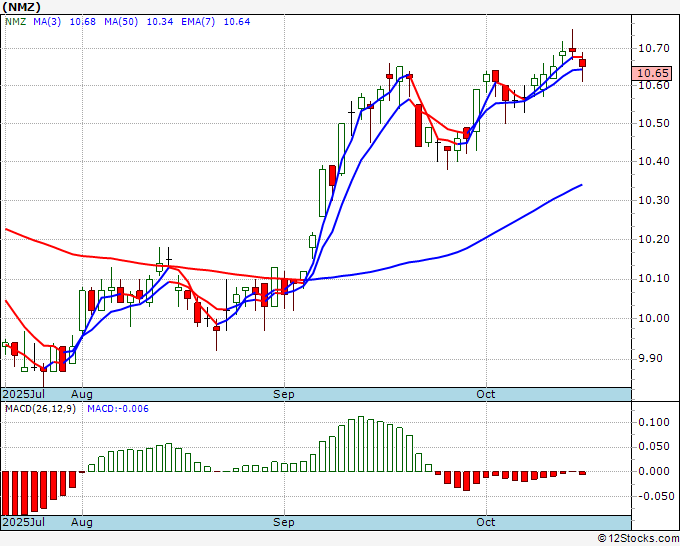Click the 10.50 price axis label
680x546 pixels.
[654, 123]
